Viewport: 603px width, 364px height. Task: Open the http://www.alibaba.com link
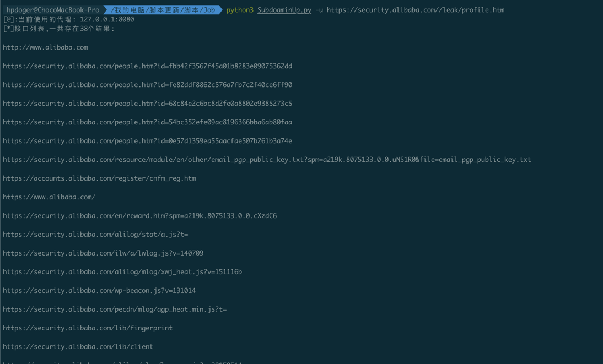pyautogui.click(x=45, y=47)
